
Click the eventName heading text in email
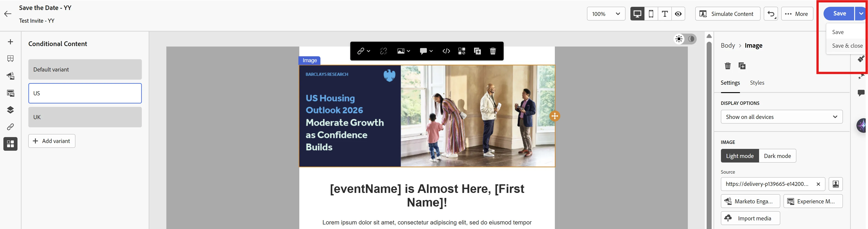click(x=427, y=196)
